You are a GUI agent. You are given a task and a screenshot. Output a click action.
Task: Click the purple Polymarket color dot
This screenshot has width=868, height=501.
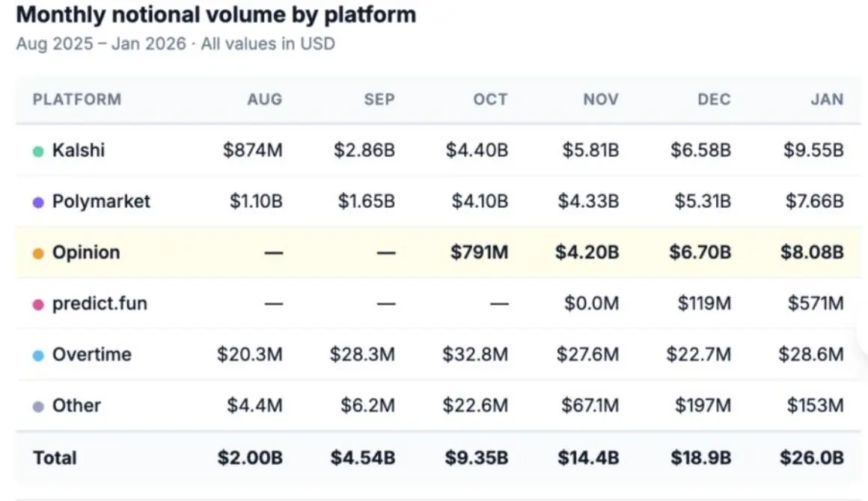pos(38,202)
